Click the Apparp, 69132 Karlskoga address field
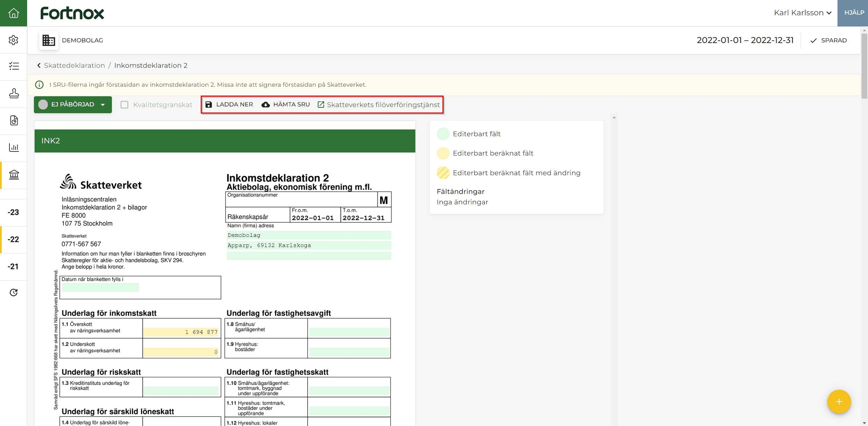868x426 pixels. click(x=309, y=245)
